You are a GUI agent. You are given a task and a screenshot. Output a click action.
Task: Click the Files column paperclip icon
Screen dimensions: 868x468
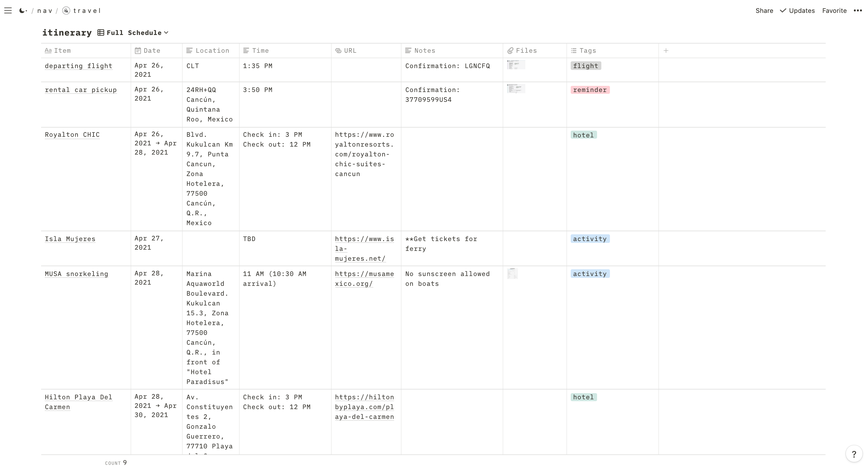[511, 51]
